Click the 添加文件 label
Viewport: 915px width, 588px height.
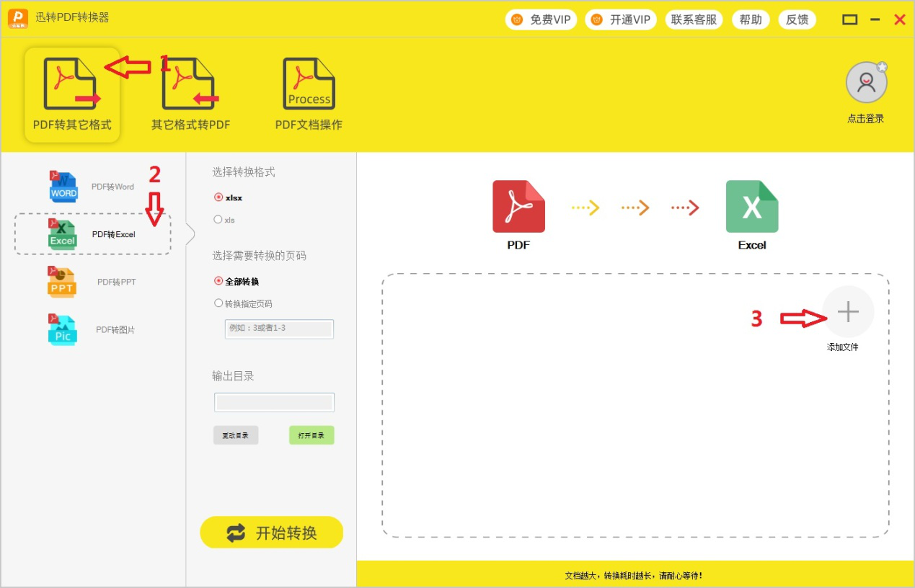coord(842,347)
